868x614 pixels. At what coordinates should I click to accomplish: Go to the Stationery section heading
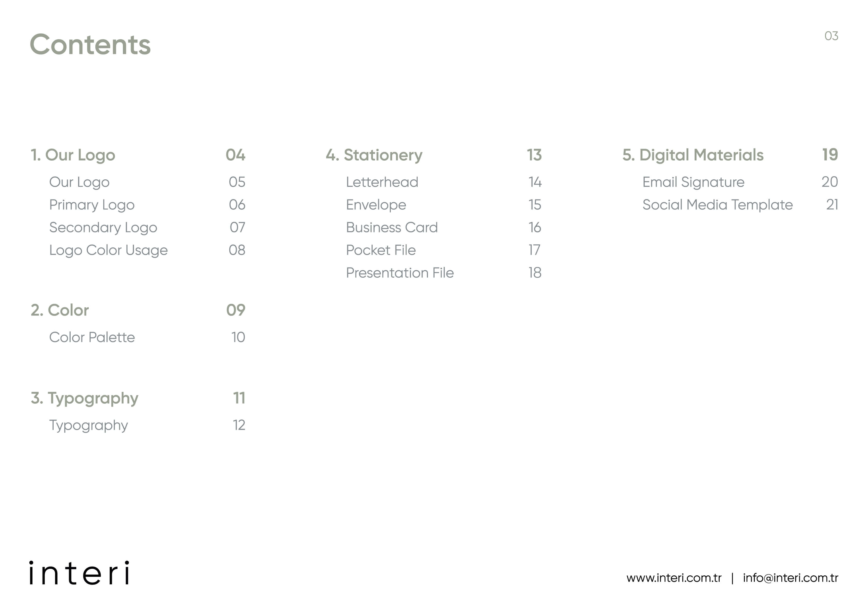coord(374,155)
